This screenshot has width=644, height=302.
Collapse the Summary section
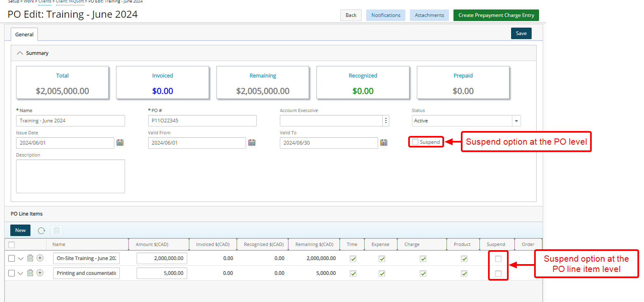pyautogui.click(x=19, y=53)
